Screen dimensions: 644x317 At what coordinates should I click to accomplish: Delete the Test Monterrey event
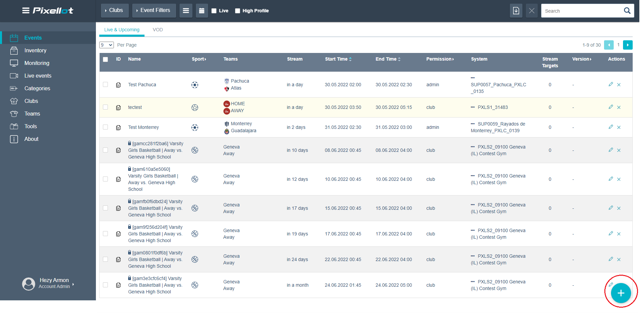pos(619,127)
